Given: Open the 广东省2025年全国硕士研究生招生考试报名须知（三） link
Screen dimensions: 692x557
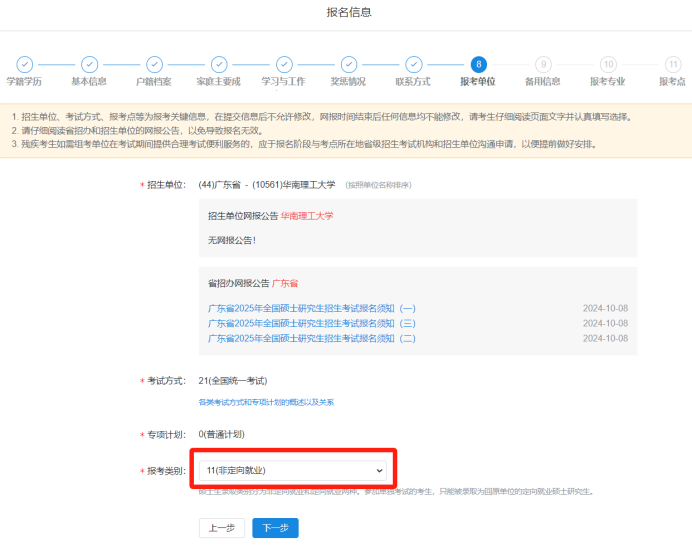Looking at the screenshot, I should click(312, 323).
